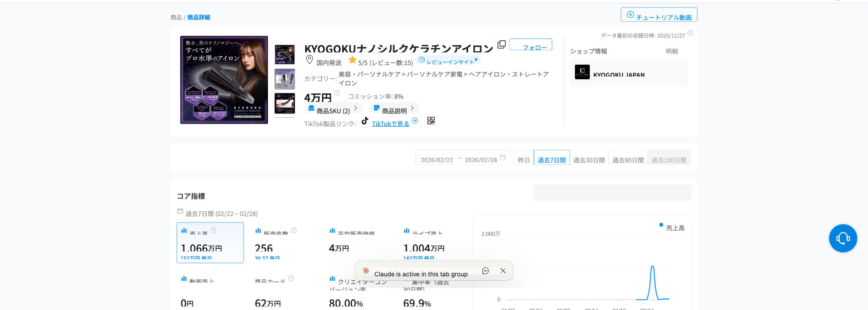Click the circled arrow after TikTokで見る
868x310 pixels.
(415, 120)
